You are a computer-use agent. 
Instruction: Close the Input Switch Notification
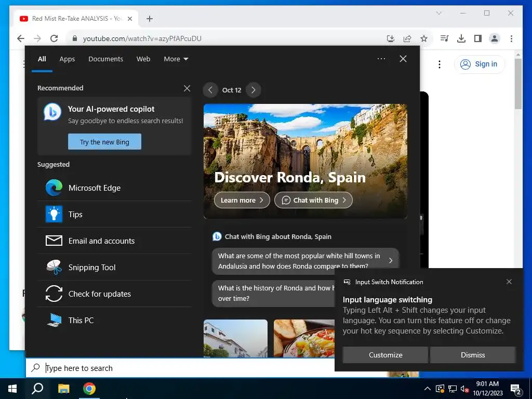click(509, 282)
